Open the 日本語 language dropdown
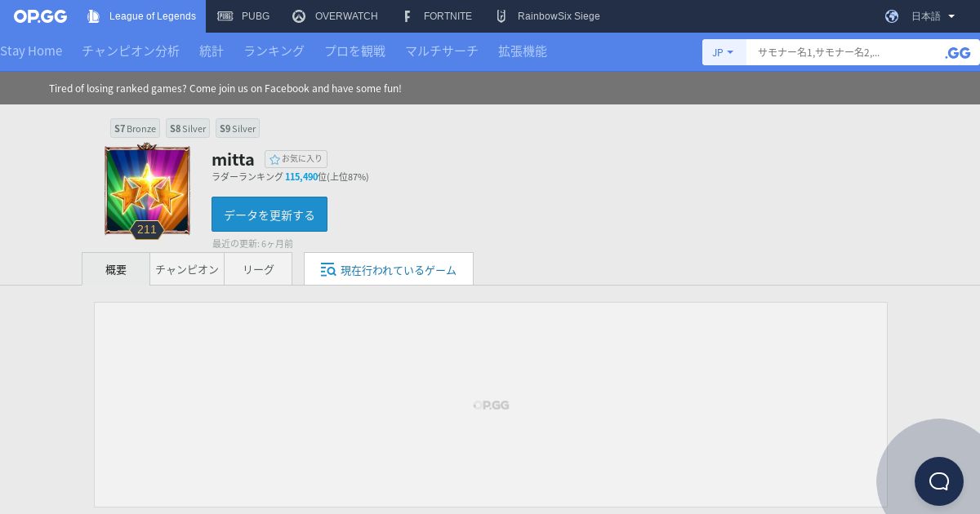Screen dimensions: 980x514 pos(933,16)
